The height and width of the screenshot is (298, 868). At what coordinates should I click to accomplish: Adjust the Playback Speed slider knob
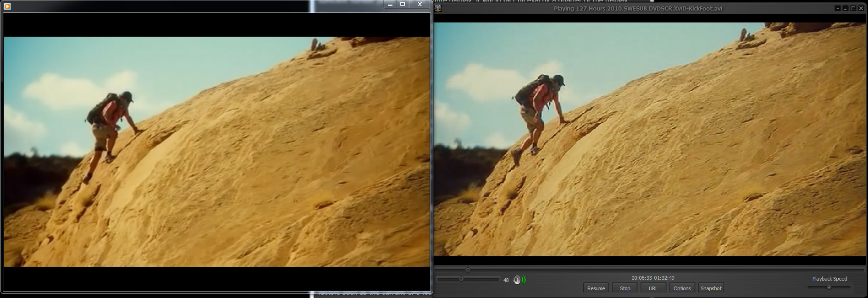(x=829, y=287)
